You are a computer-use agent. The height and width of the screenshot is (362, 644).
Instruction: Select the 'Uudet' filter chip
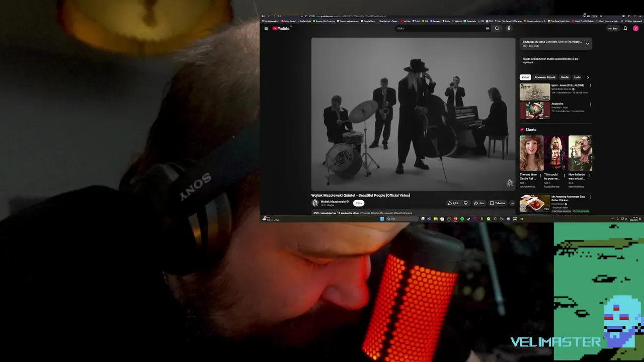click(x=577, y=77)
